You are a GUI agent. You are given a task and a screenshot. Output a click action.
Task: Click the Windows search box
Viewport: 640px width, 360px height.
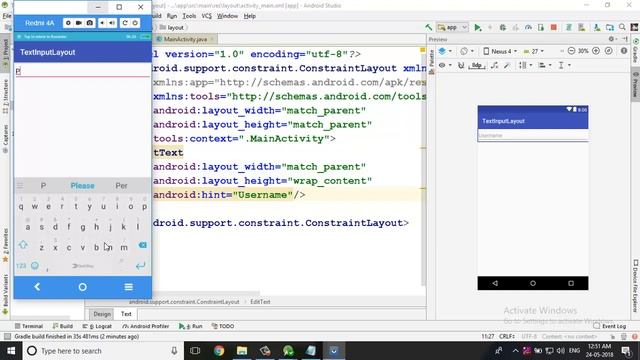(x=102, y=351)
